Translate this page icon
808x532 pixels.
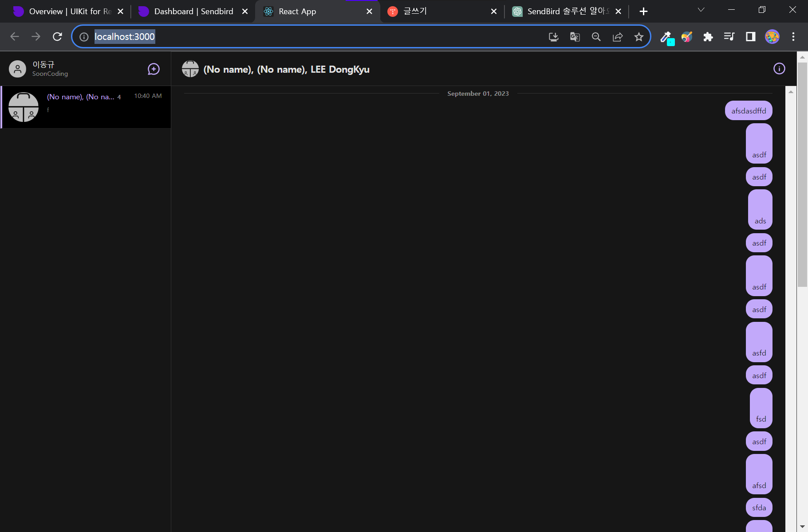pyautogui.click(x=575, y=37)
